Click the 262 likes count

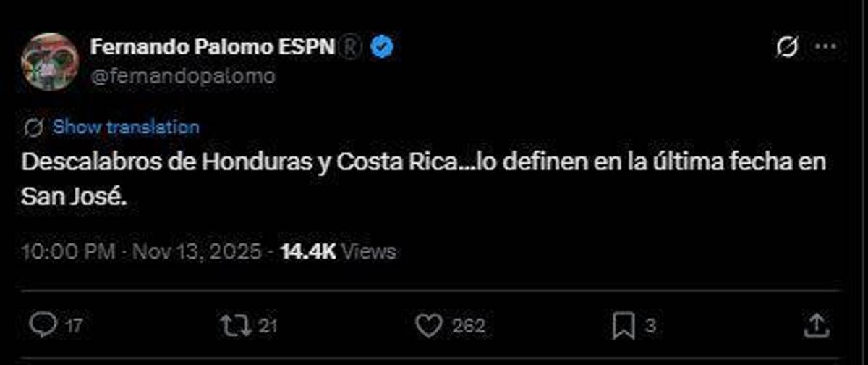469,326
